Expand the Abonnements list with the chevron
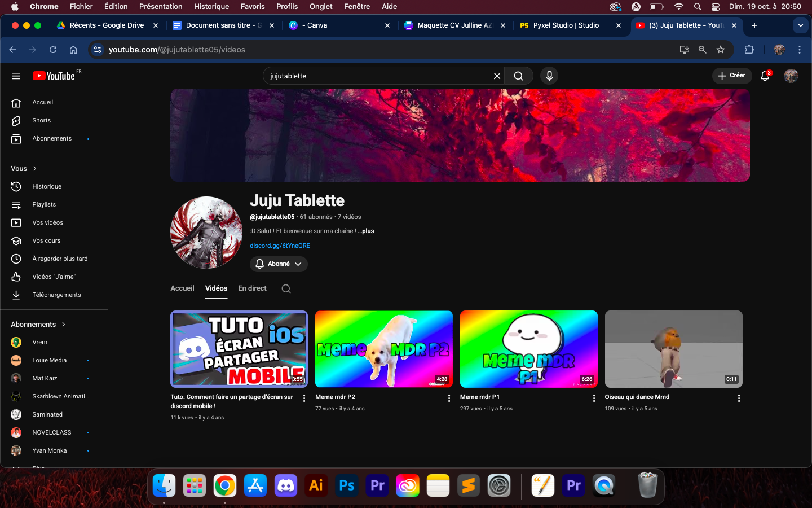This screenshot has height=508, width=812. point(62,324)
